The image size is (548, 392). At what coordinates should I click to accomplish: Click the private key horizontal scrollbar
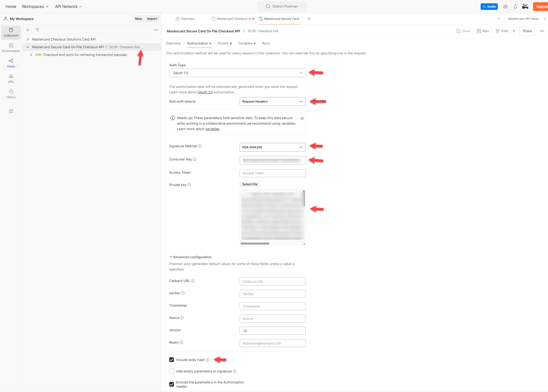255,244
